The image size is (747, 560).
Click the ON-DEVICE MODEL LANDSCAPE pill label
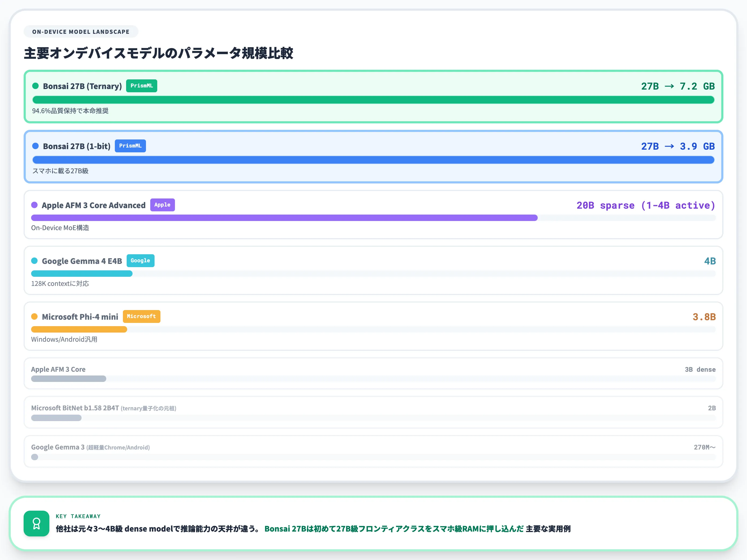click(81, 32)
